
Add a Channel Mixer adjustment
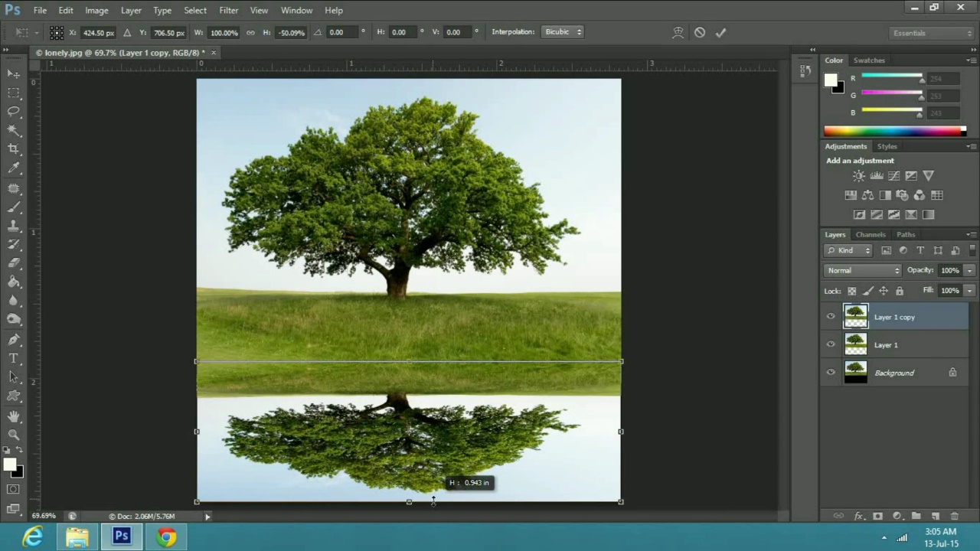pos(920,195)
